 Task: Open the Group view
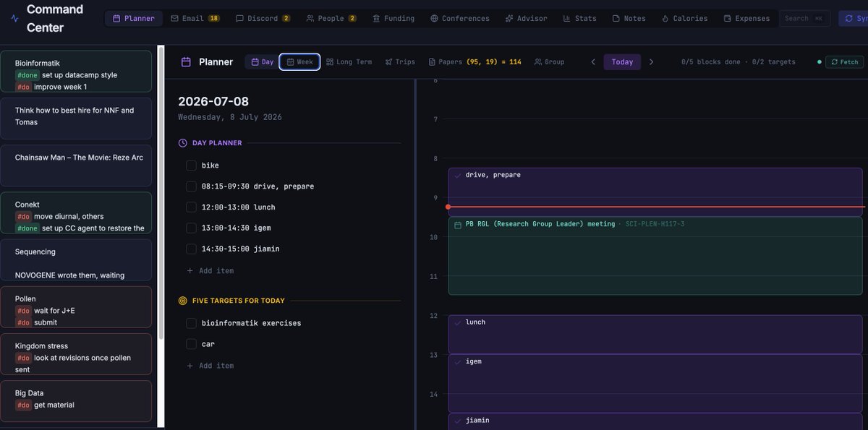[x=549, y=61]
